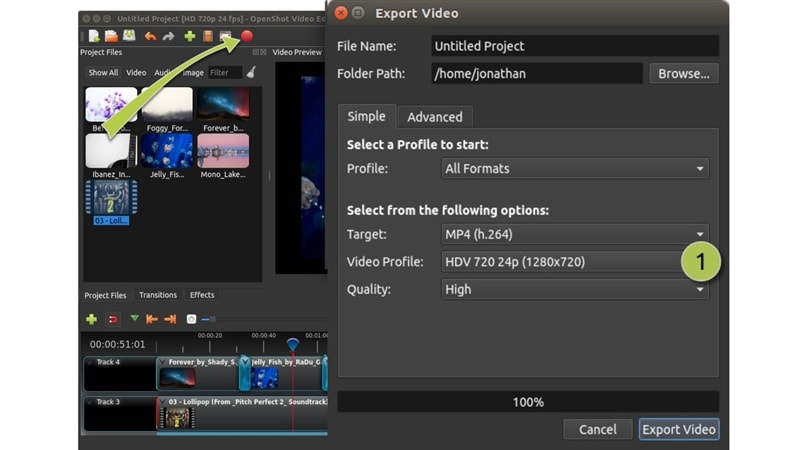Click the New Project icon in OpenShot toolbar
This screenshot has width=800, height=450.
pyautogui.click(x=94, y=36)
